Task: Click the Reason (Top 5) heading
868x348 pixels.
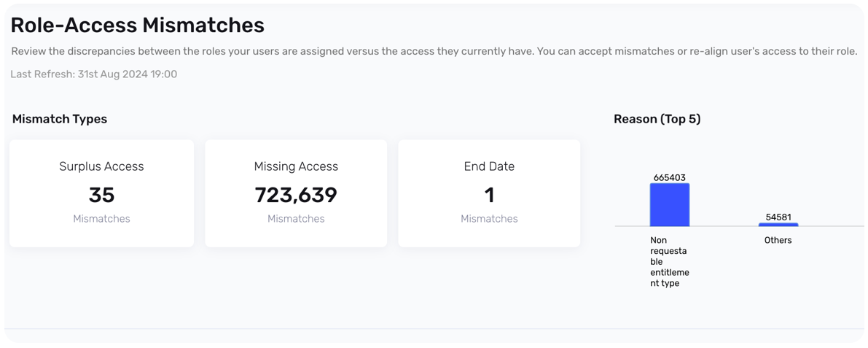Action: tap(657, 119)
